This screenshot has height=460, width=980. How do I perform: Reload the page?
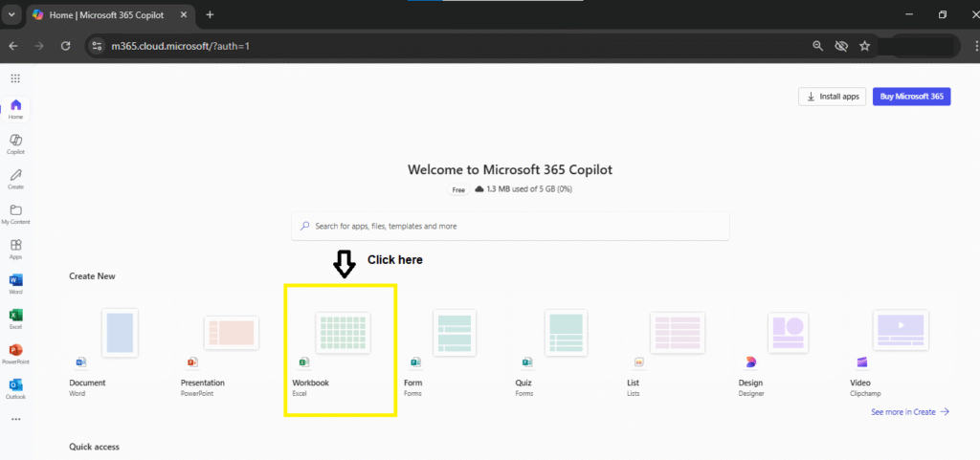(65, 46)
